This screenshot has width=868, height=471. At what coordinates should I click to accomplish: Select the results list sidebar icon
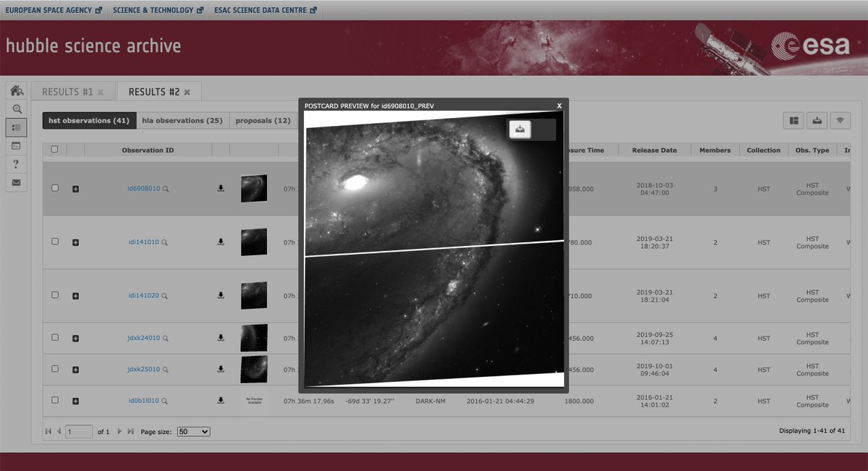pyautogui.click(x=16, y=127)
